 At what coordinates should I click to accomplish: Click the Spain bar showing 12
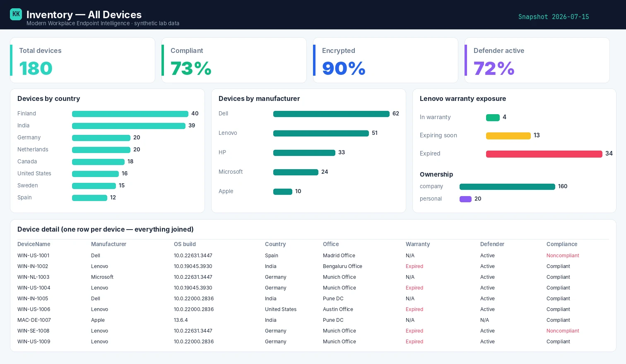coord(89,198)
